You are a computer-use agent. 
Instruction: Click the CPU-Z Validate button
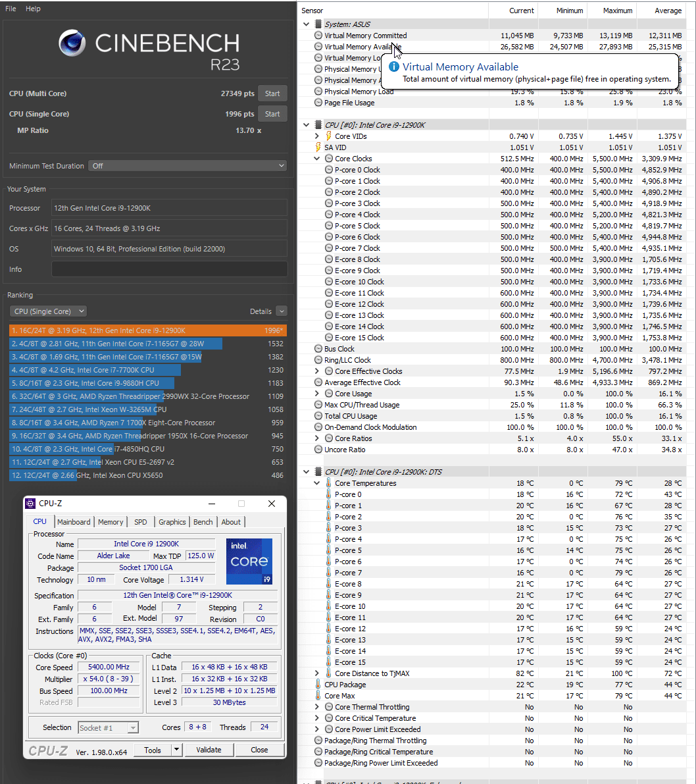tap(209, 750)
